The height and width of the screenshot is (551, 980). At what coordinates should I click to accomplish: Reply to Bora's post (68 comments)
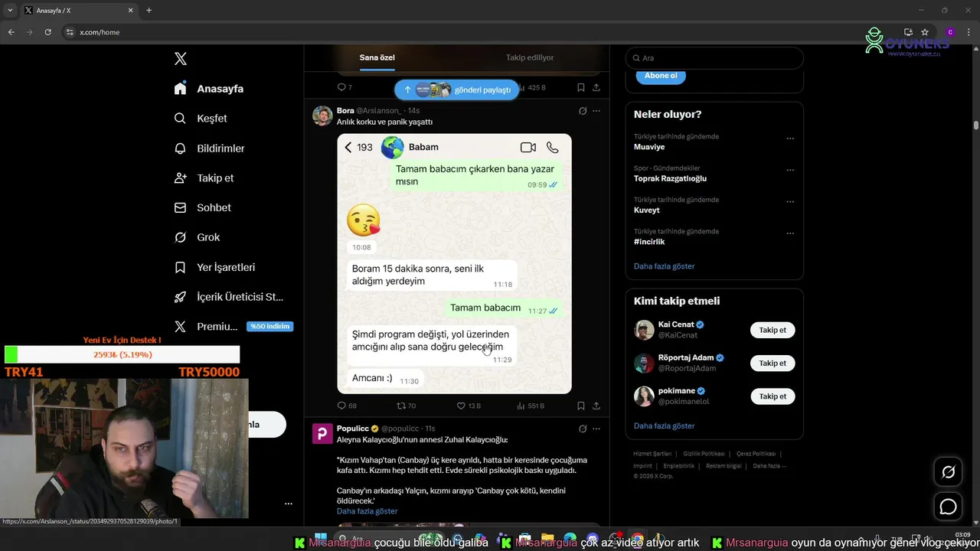(x=347, y=406)
